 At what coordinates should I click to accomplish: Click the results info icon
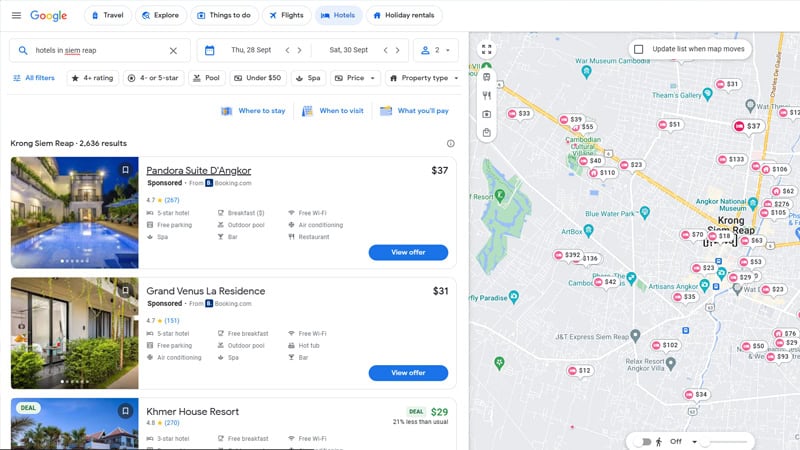pyautogui.click(x=451, y=143)
